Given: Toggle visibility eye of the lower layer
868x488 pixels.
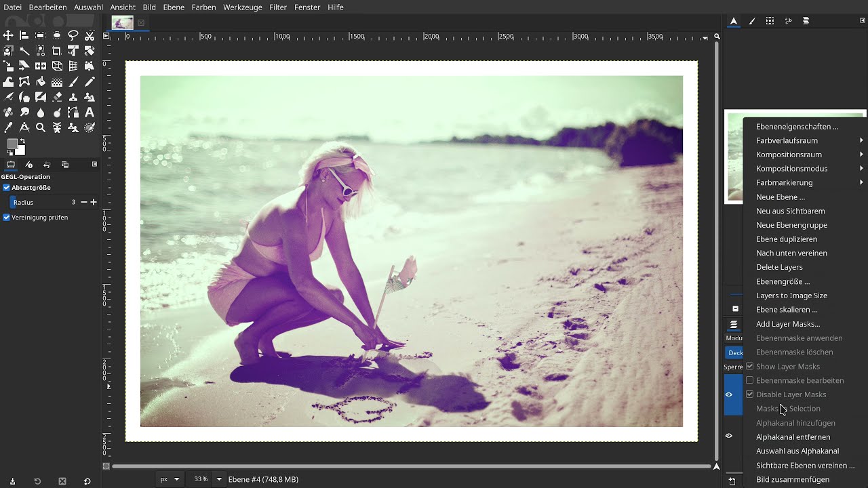Looking at the screenshot, I should 729,436.
